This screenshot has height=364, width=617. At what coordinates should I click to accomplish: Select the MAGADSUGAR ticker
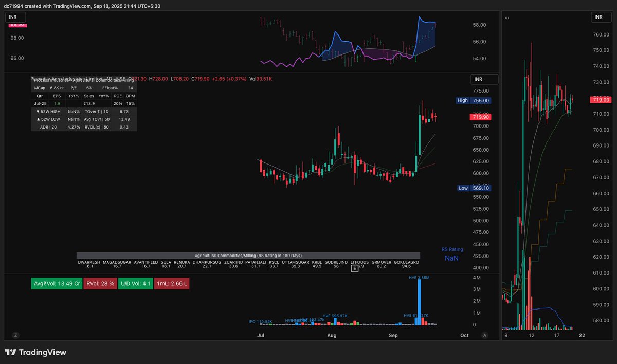click(117, 262)
